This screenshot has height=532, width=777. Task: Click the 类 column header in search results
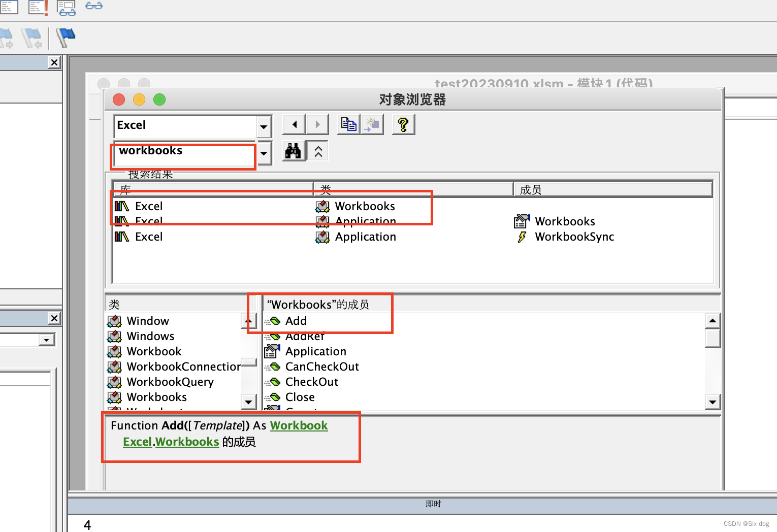[413, 189]
